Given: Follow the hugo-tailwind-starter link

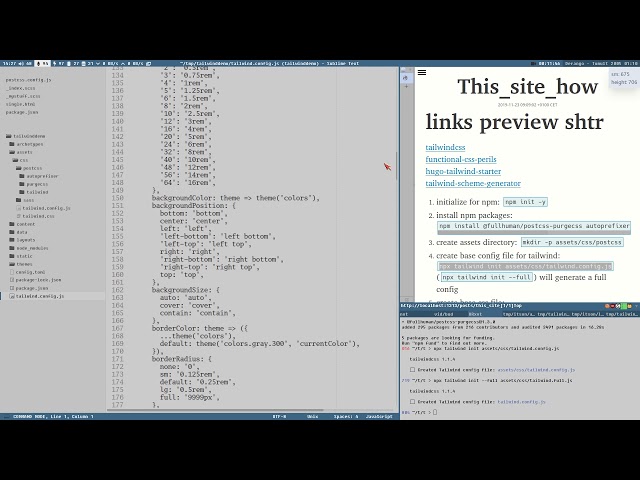Looking at the screenshot, I should [463, 171].
